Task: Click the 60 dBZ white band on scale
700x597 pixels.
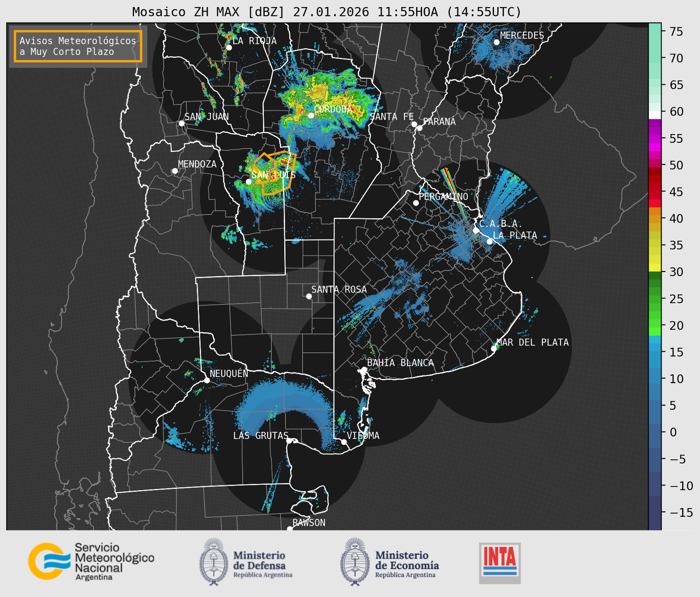Action: click(654, 115)
